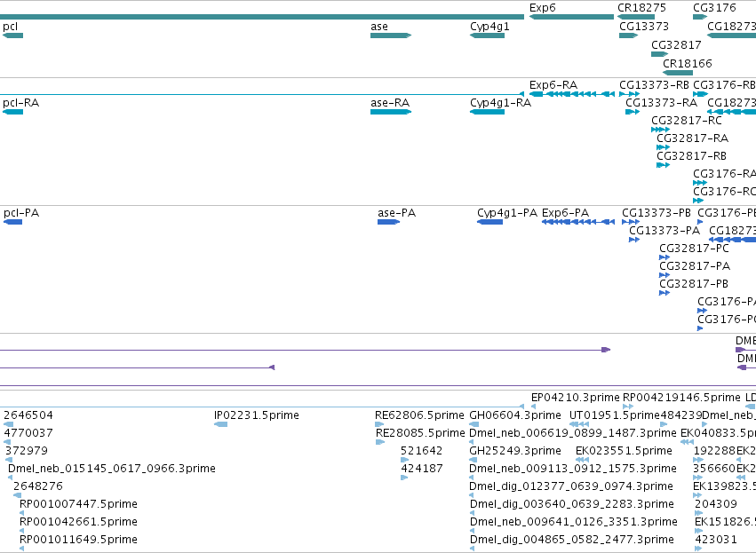Open the CR18166 gene entry
Screen dimensions: 756x553
coord(678,73)
